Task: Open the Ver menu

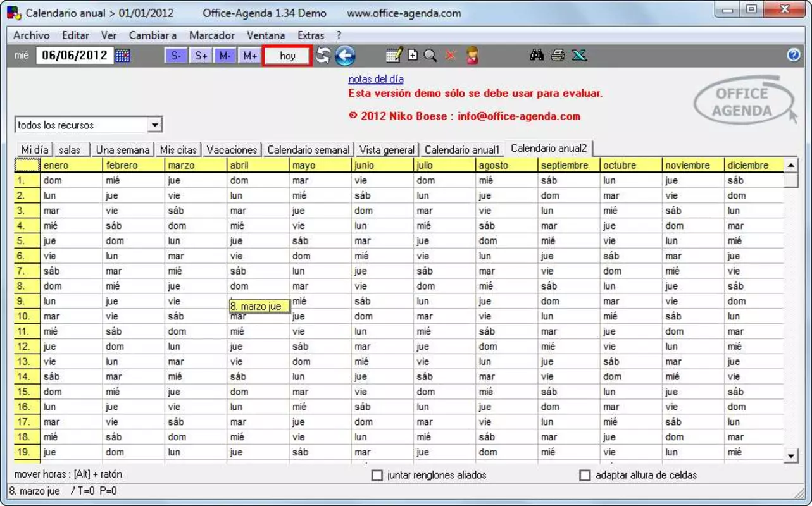Action: click(x=109, y=35)
